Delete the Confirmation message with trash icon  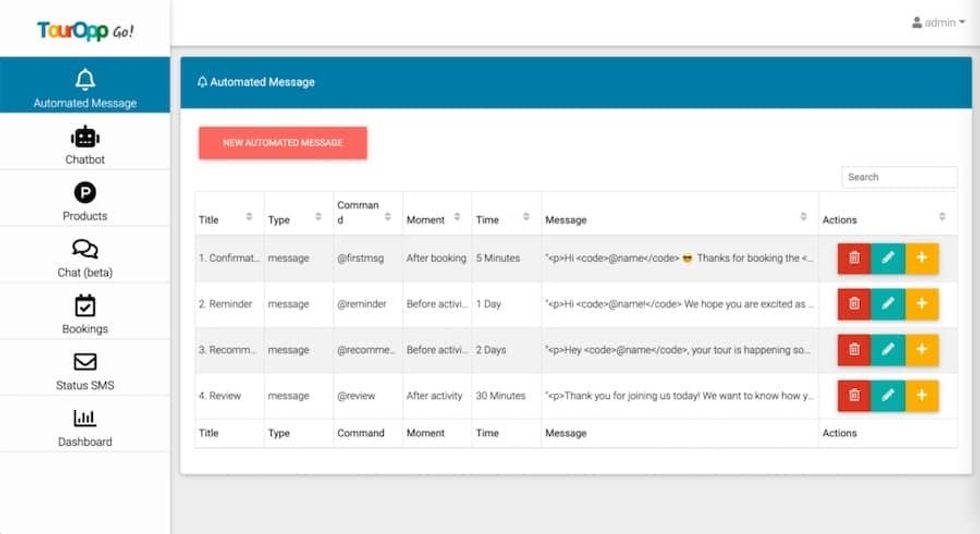tap(854, 258)
